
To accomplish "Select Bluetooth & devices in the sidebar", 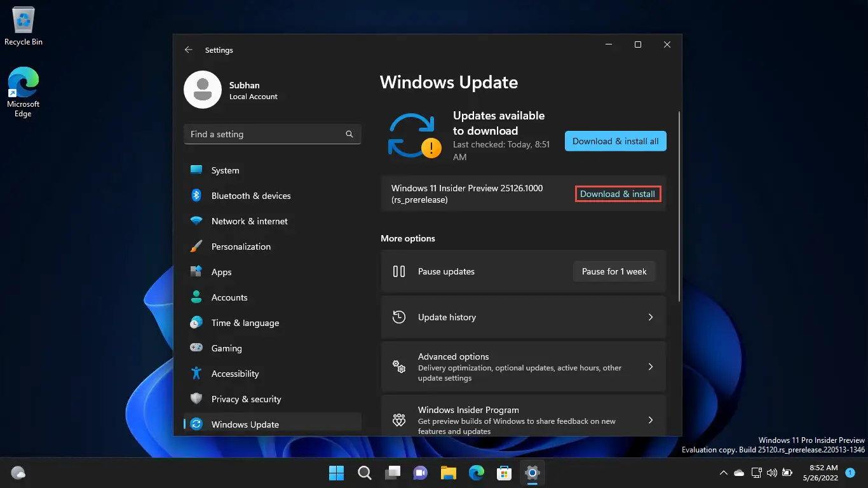I will 273,196.
